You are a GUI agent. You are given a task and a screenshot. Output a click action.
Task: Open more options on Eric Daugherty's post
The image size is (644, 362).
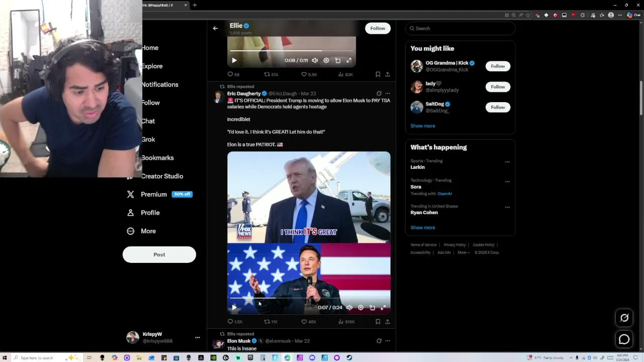(x=387, y=94)
